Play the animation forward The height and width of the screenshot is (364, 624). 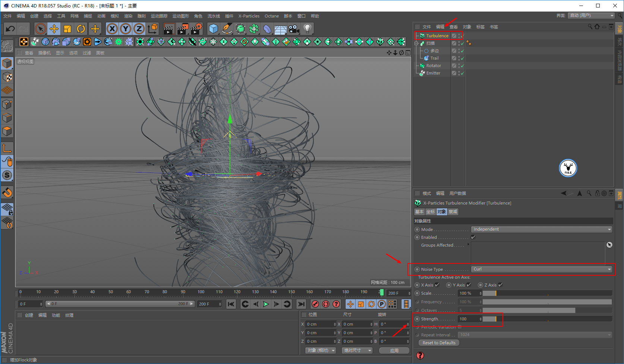point(266,304)
